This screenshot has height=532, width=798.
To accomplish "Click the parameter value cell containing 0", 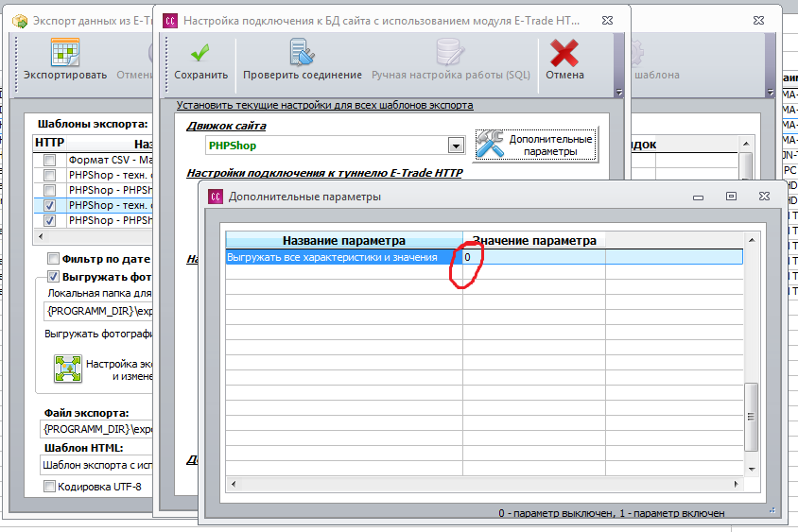I will 534,257.
